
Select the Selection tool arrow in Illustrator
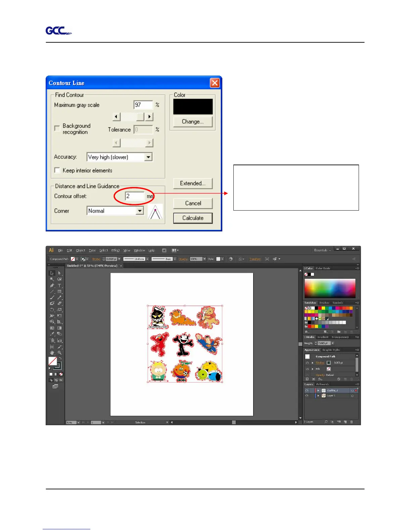click(52, 273)
